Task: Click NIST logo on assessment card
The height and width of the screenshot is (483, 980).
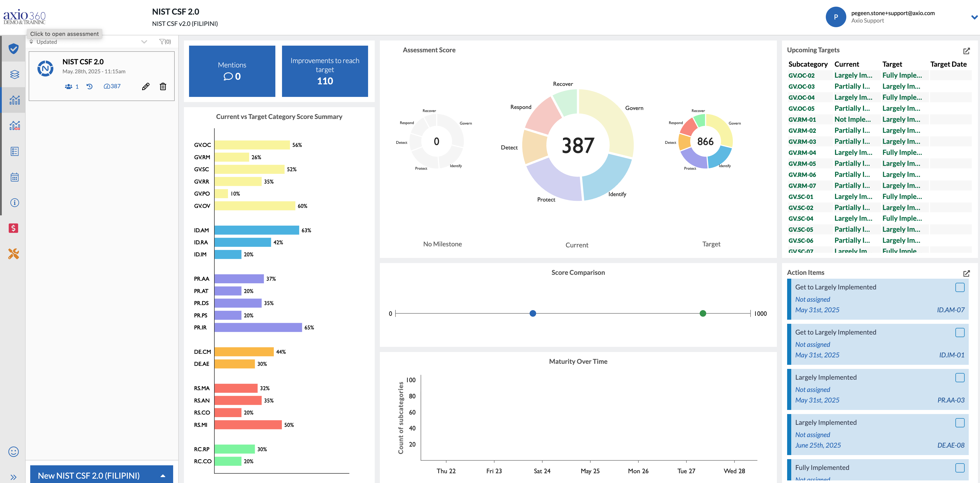Action: point(45,68)
